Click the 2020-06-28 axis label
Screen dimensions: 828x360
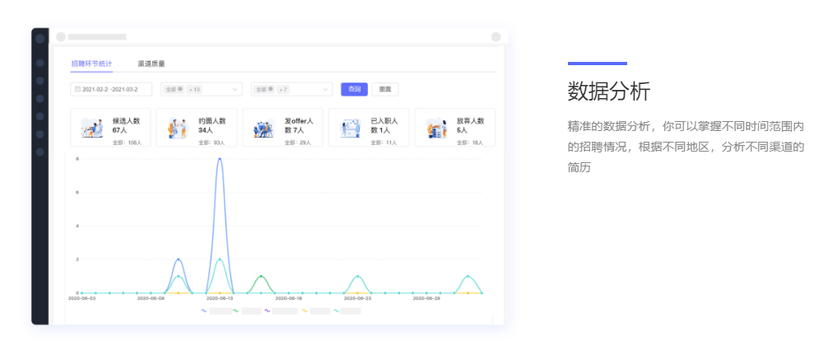(x=427, y=298)
